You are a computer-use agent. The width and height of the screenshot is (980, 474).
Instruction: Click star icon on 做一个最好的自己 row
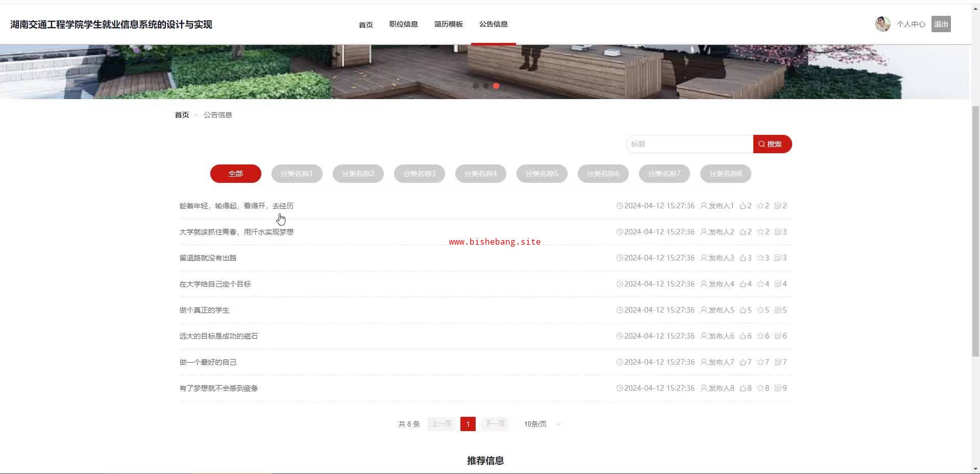[x=761, y=362]
